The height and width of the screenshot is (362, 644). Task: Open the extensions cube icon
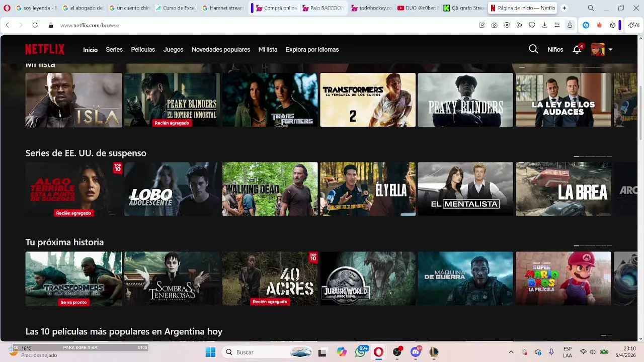[x=613, y=25]
